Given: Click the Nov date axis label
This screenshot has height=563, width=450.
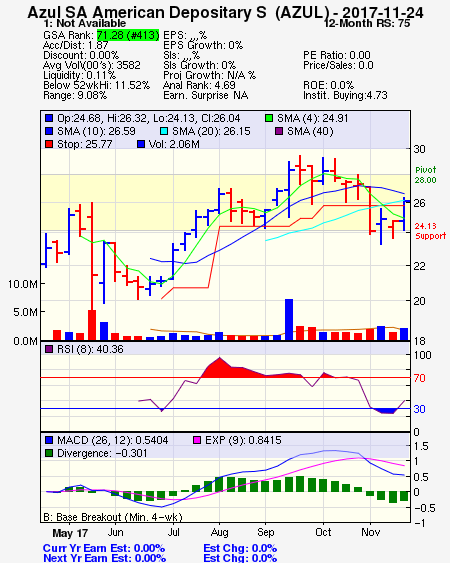Looking at the screenshot, I should (370, 532).
